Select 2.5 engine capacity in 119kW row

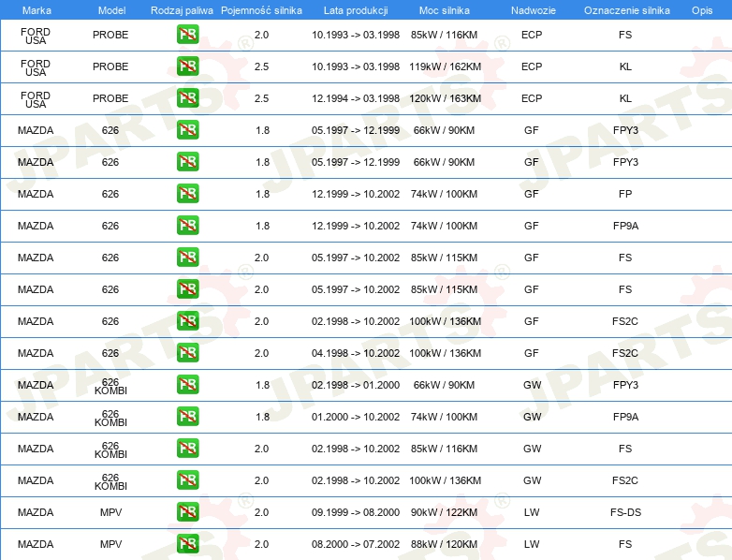(261, 66)
